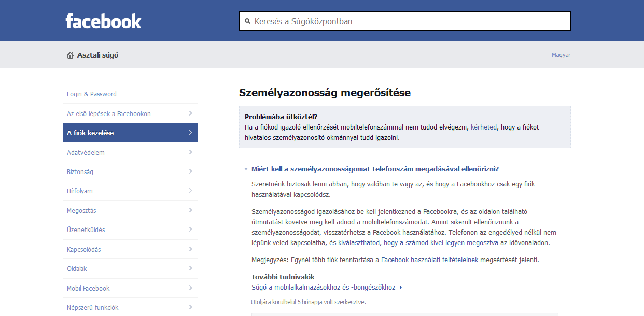
Task: Open the Megosztás help category
Action: point(81,211)
